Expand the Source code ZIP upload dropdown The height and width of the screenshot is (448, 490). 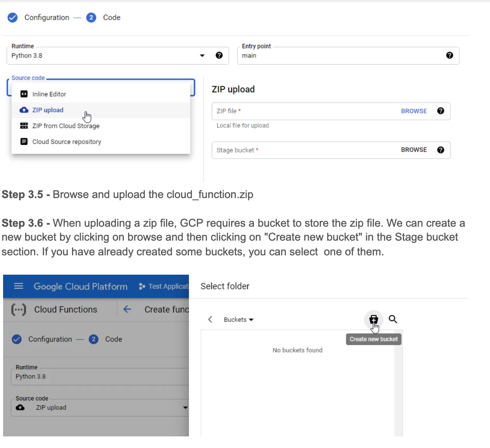pos(185,407)
